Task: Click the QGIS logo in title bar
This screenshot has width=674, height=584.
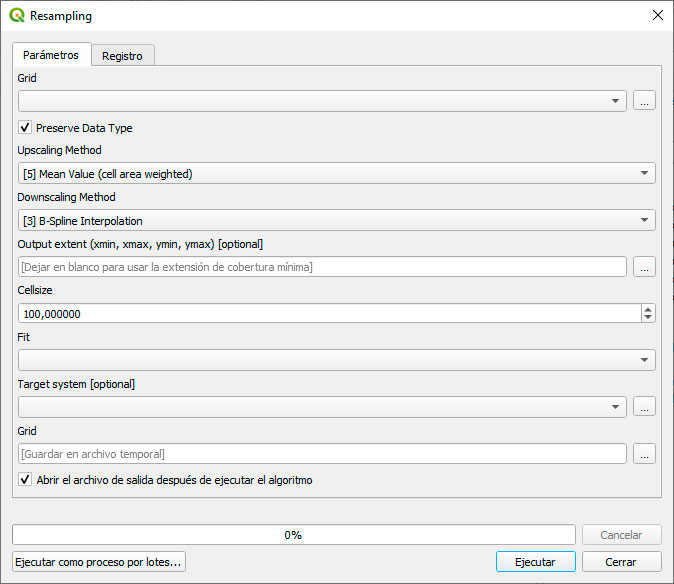Action: click(17, 16)
